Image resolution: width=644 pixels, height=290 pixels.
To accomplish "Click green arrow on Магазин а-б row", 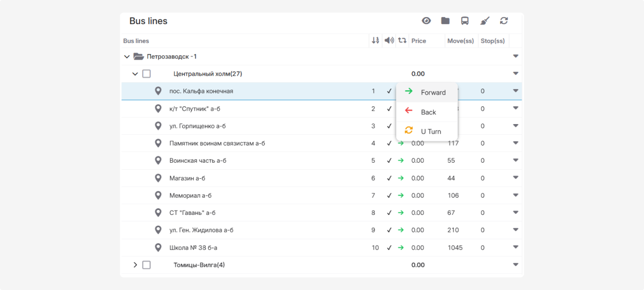I will pyautogui.click(x=400, y=178).
